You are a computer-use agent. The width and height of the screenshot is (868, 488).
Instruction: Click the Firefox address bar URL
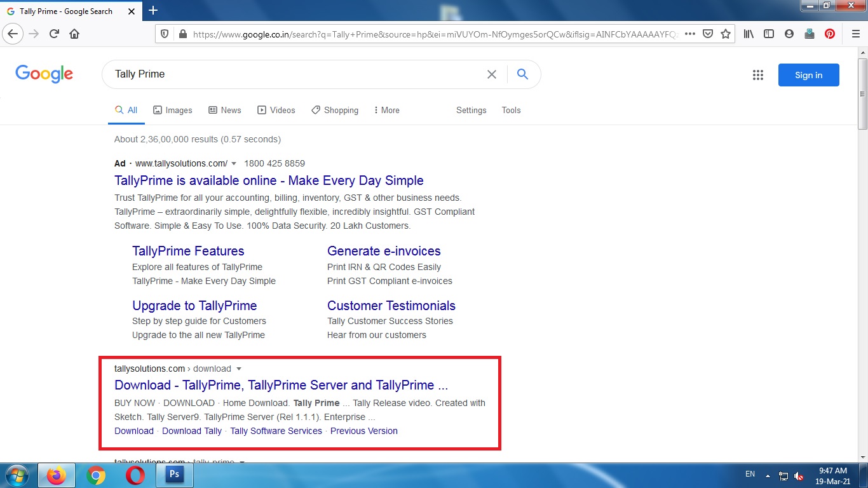coord(435,34)
